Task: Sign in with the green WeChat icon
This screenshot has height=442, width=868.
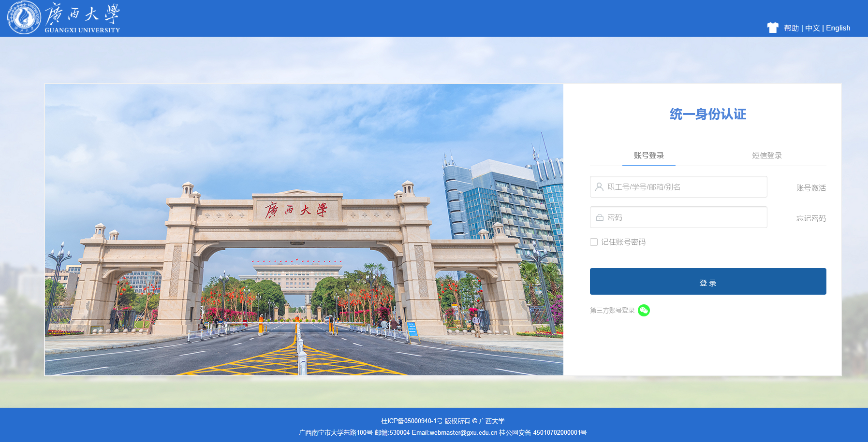Action: tap(644, 310)
